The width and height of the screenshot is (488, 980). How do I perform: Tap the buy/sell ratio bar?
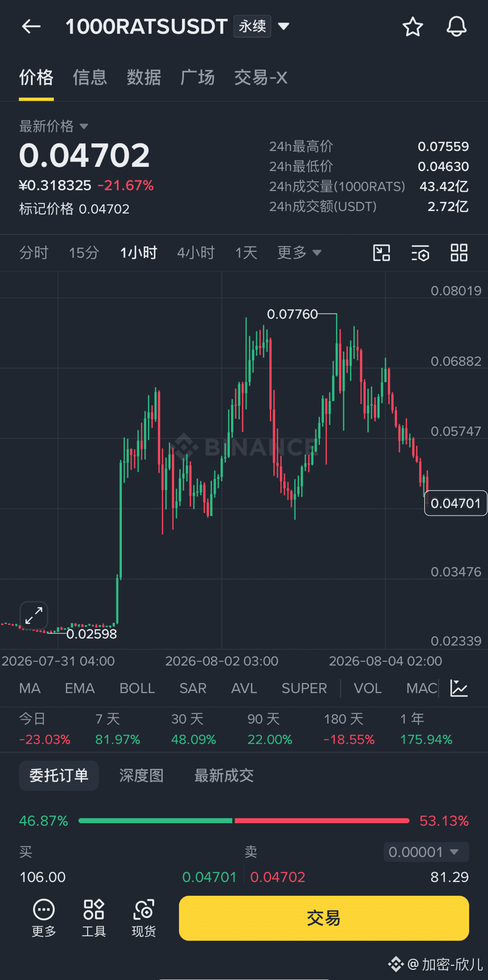tap(244, 820)
